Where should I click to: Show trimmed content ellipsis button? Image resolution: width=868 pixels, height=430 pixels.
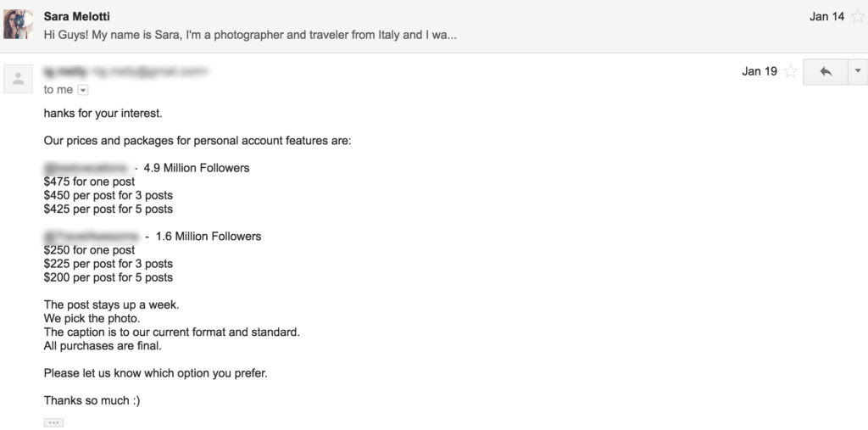click(53, 423)
